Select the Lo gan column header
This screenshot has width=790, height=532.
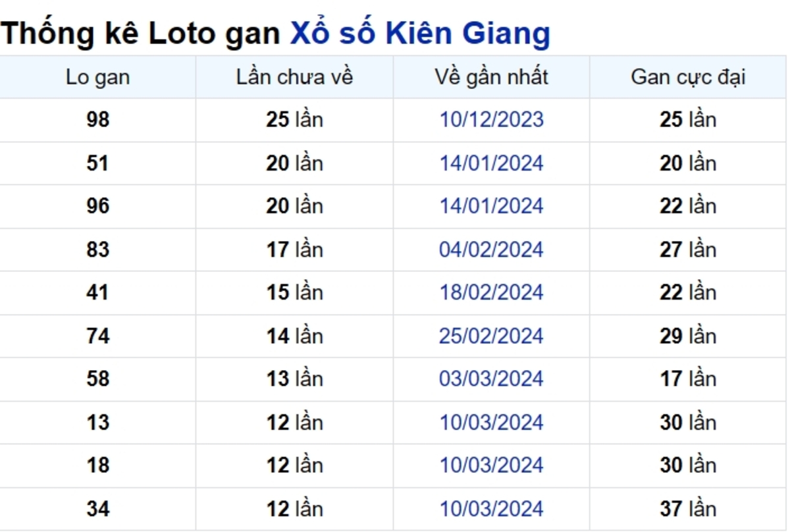97,77
